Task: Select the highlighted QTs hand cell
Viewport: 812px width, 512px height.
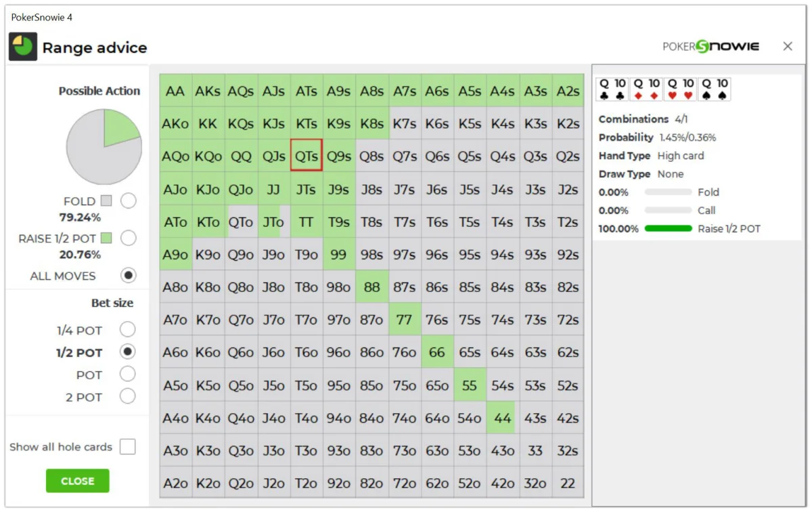Action: (x=306, y=156)
